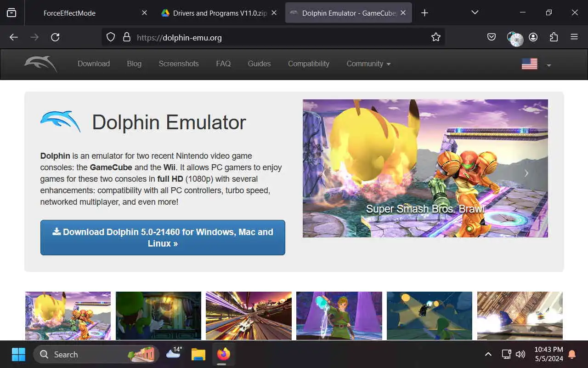Select the Dolphin Emulator tab
Image resolution: width=588 pixels, height=368 pixels.
click(348, 13)
